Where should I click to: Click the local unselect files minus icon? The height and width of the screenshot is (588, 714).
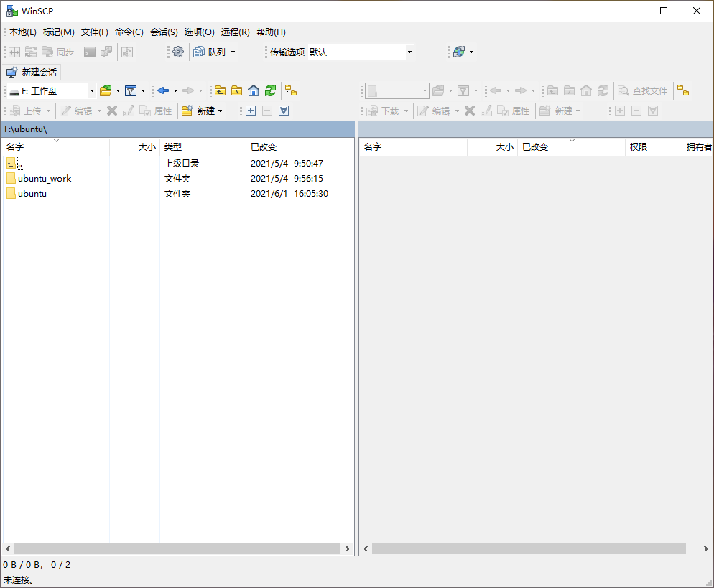267,111
